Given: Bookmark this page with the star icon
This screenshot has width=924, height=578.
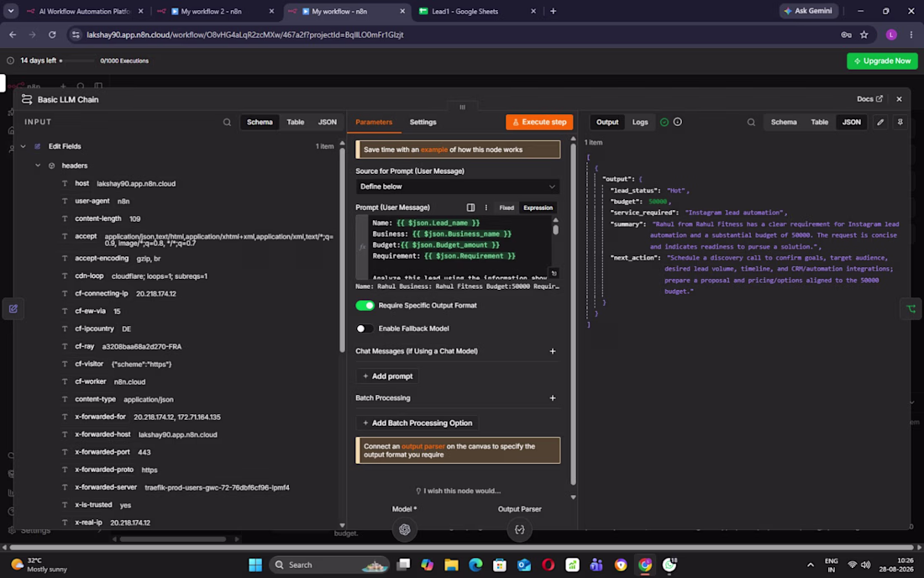Looking at the screenshot, I should [864, 34].
